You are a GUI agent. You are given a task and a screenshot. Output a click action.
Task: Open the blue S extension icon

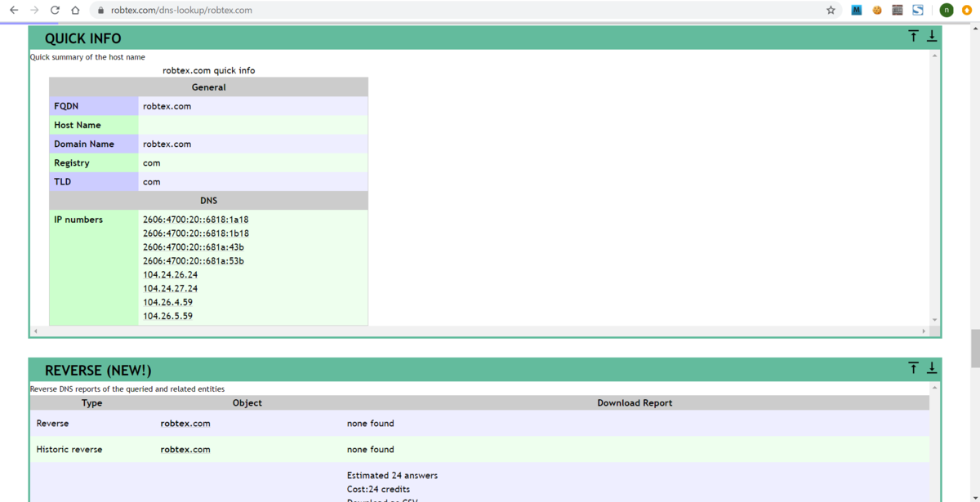coord(918,10)
